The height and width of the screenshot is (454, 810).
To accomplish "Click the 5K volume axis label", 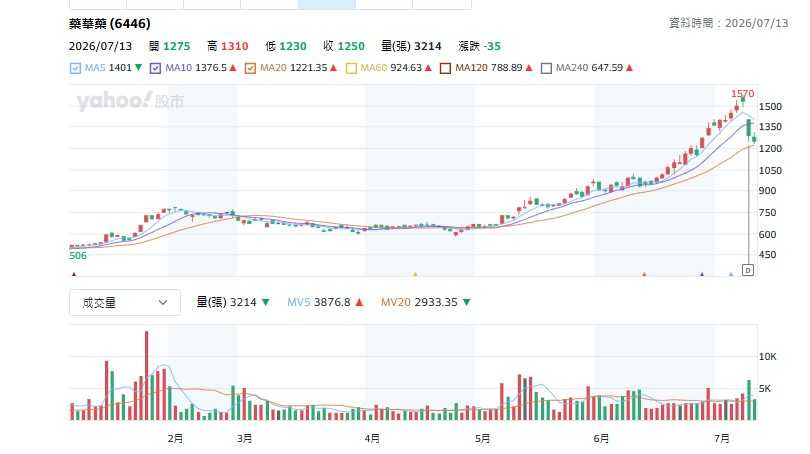I will [765, 389].
